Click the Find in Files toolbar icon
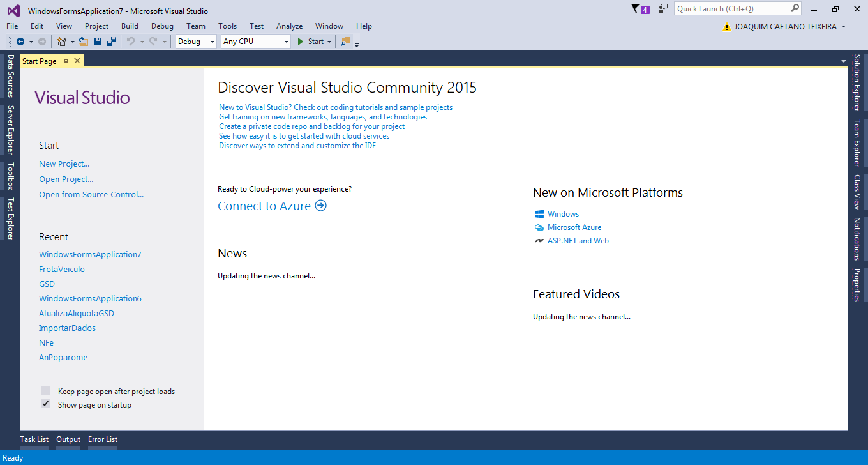The image size is (868, 465). point(346,42)
